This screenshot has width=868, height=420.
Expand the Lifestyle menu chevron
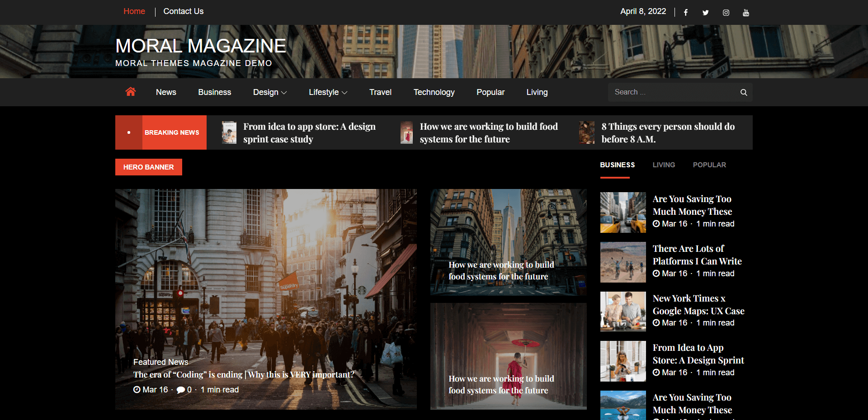[x=344, y=93]
